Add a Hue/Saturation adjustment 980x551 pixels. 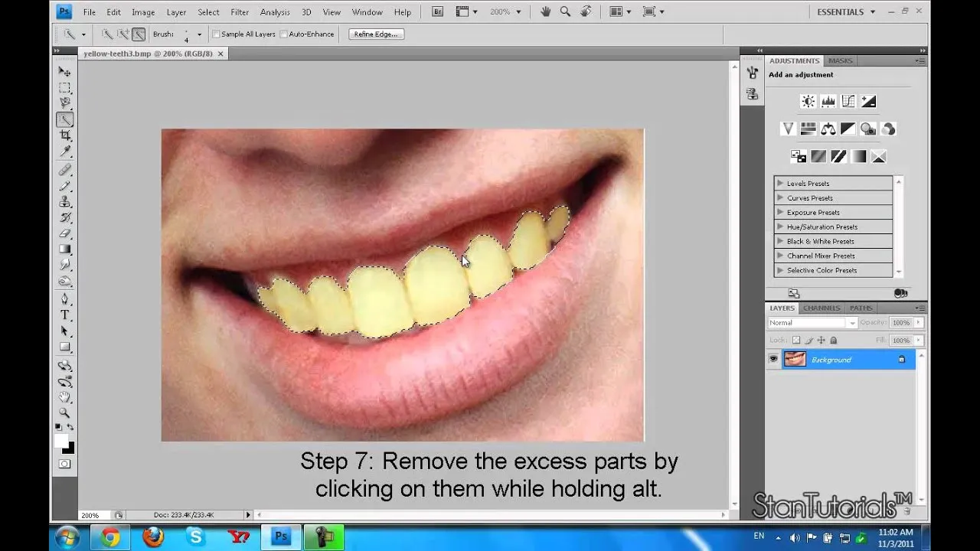coord(808,129)
